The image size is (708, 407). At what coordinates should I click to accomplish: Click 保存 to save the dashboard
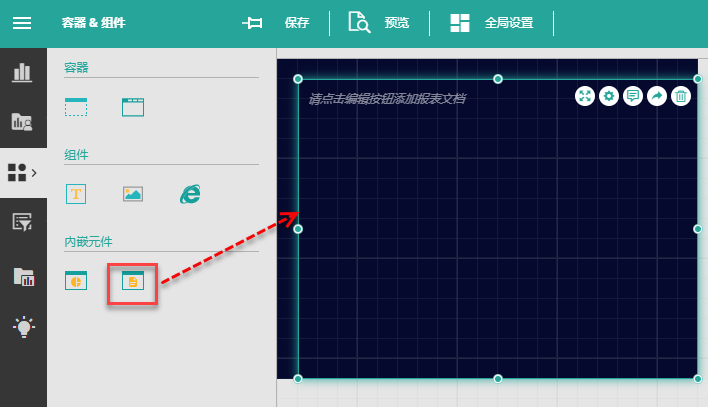point(297,23)
